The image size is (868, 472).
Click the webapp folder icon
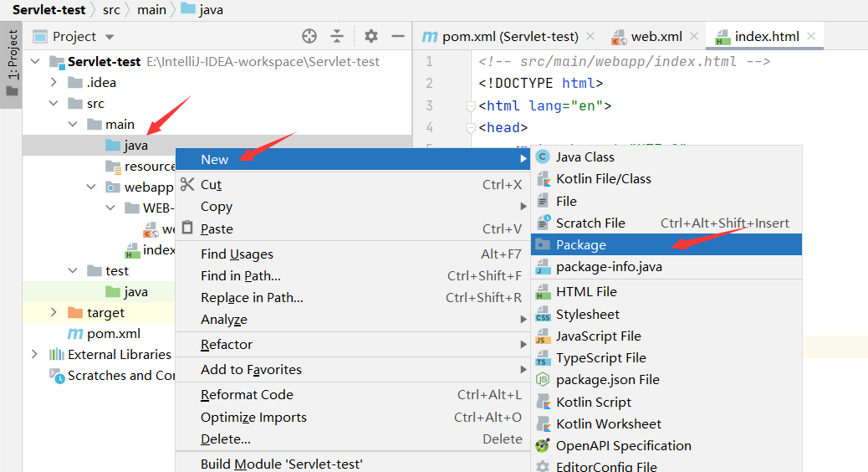(113, 187)
